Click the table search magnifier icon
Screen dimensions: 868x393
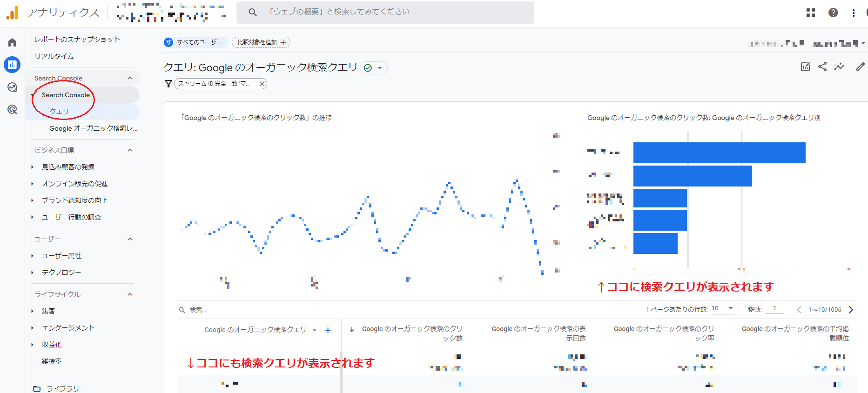182,310
